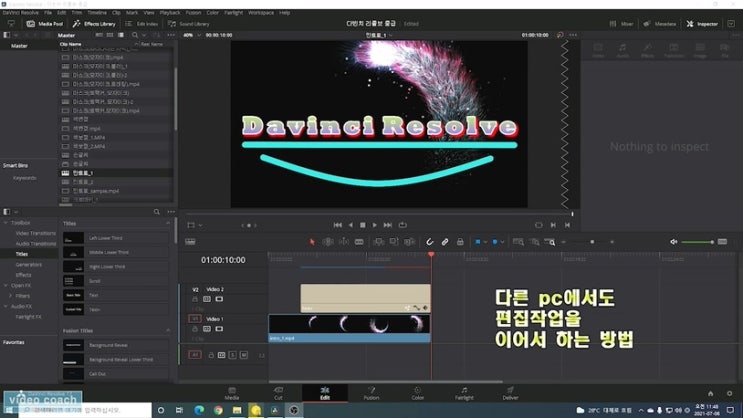This screenshot has height=418, width=743.
Task: Open the Playback menu
Action: coord(170,13)
